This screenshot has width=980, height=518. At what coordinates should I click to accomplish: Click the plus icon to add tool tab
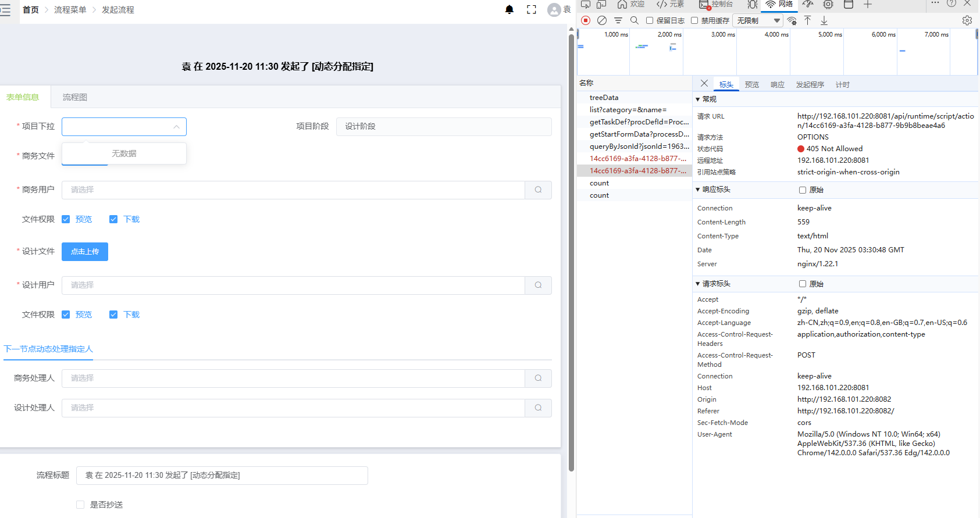[868, 5]
